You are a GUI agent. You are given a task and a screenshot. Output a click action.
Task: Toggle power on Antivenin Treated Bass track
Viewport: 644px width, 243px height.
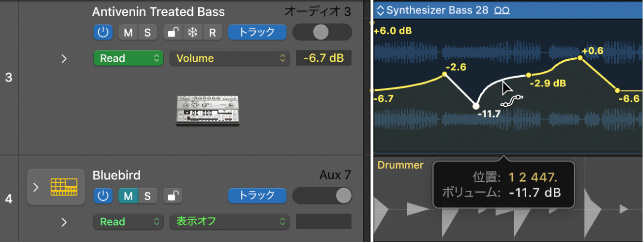[103, 33]
